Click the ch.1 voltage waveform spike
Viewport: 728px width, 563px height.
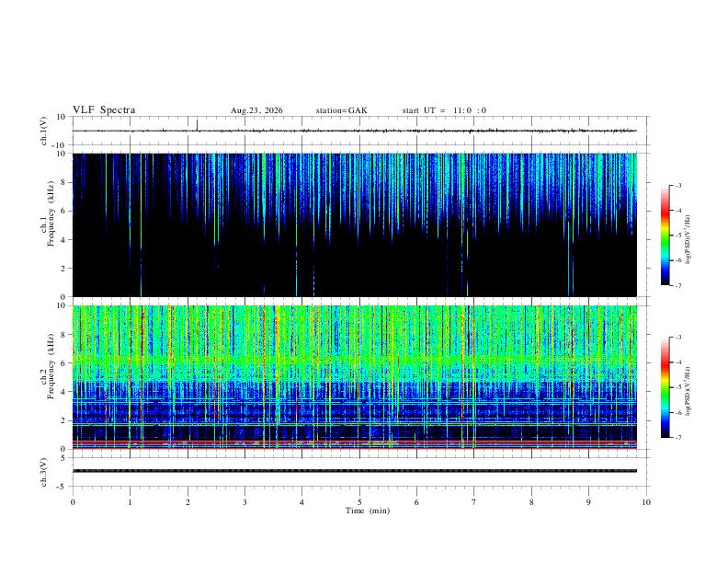pos(198,125)
